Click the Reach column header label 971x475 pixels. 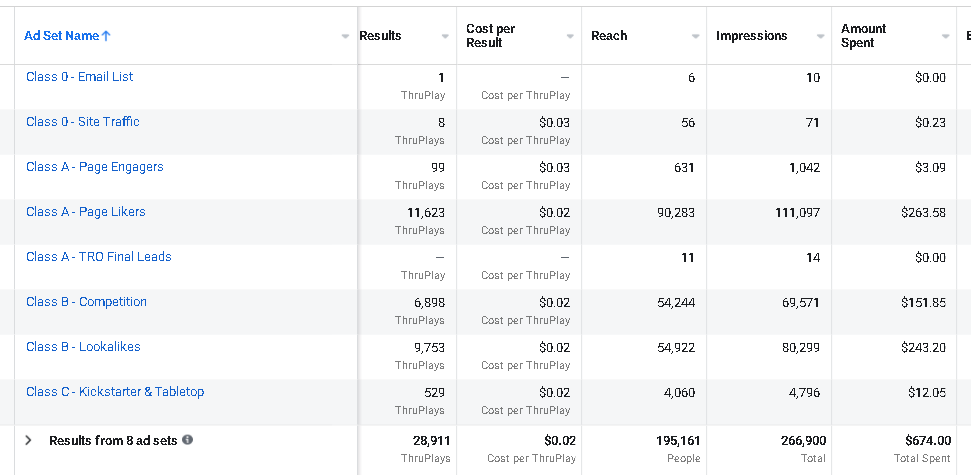(609, 36)
